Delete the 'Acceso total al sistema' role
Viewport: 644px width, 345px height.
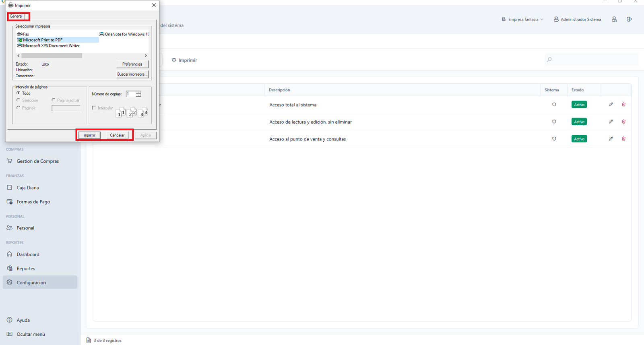pos(623,104)
